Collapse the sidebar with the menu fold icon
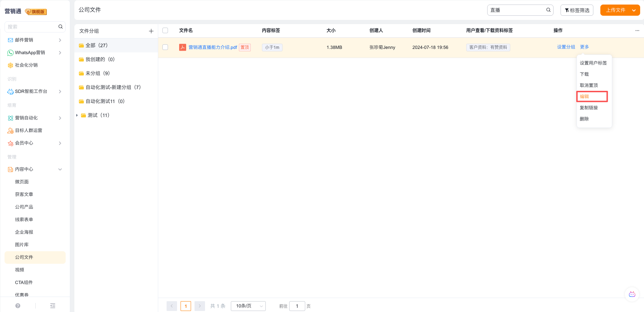 point(53,306)
